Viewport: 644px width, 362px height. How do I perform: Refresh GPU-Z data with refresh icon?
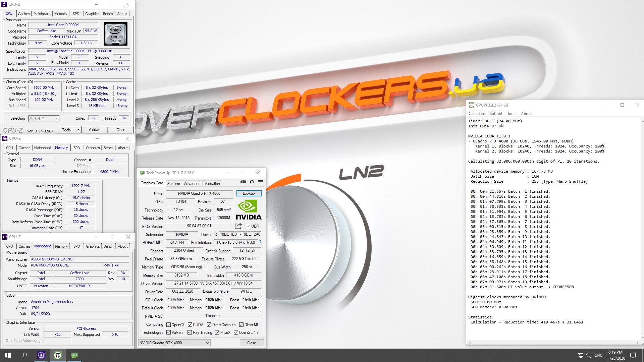point(252,182)
